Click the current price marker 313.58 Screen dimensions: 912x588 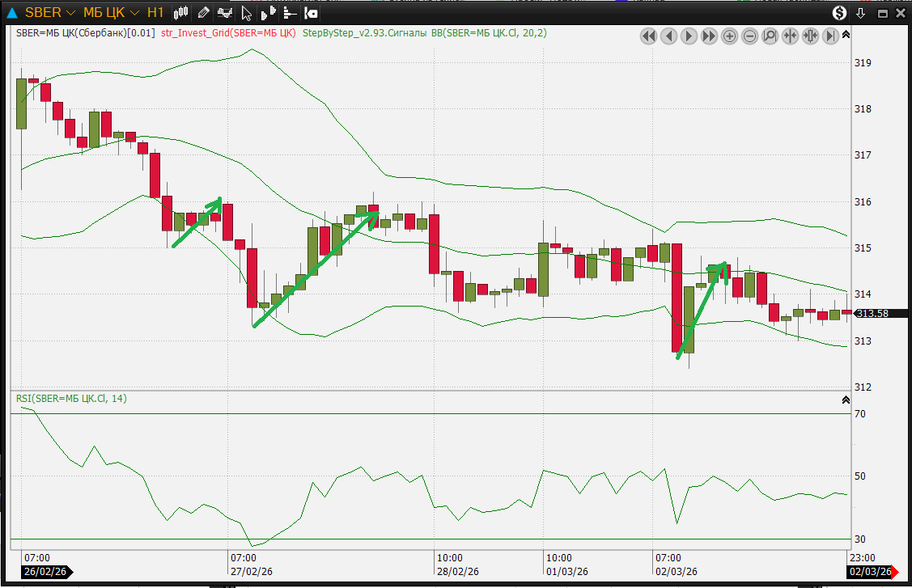coord(879,314)
